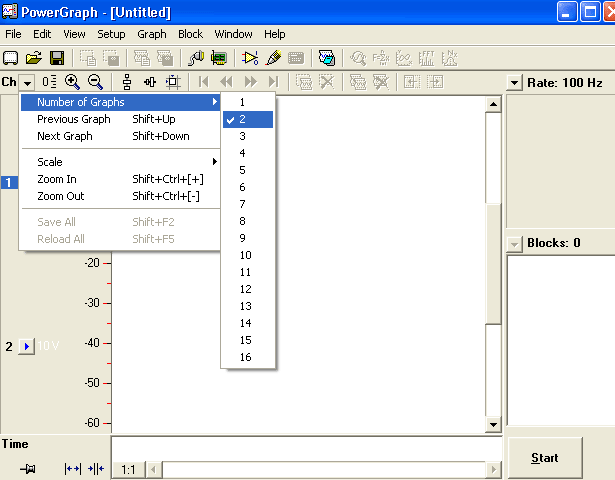Viewport: 615px width, 480px height.
Task: Open the Blocks dropdown arrow
Action: point(514,245)
